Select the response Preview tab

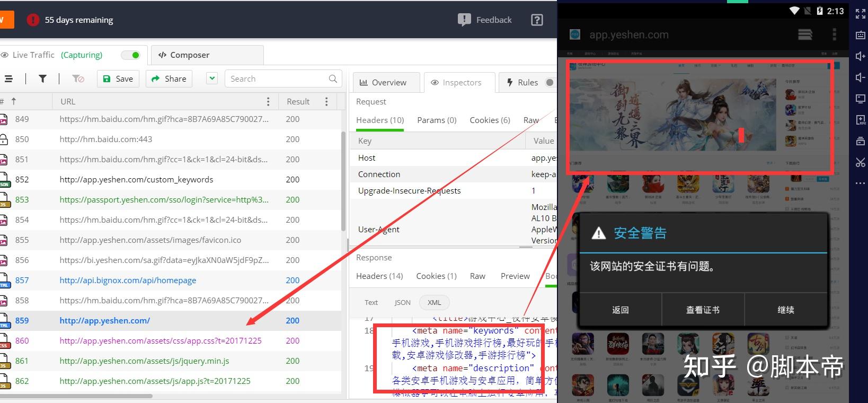[515, 276]
